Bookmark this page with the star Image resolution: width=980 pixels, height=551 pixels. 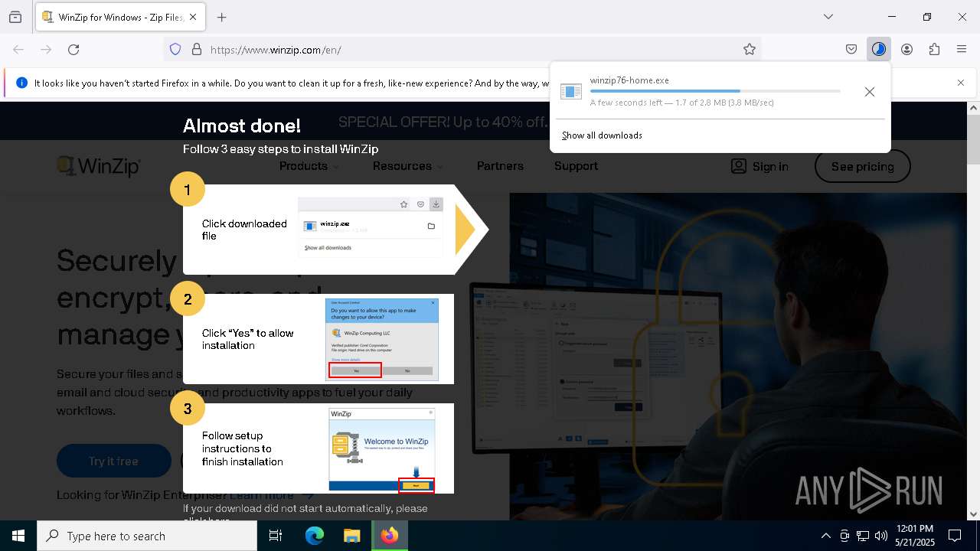click(x=750, y=49)
